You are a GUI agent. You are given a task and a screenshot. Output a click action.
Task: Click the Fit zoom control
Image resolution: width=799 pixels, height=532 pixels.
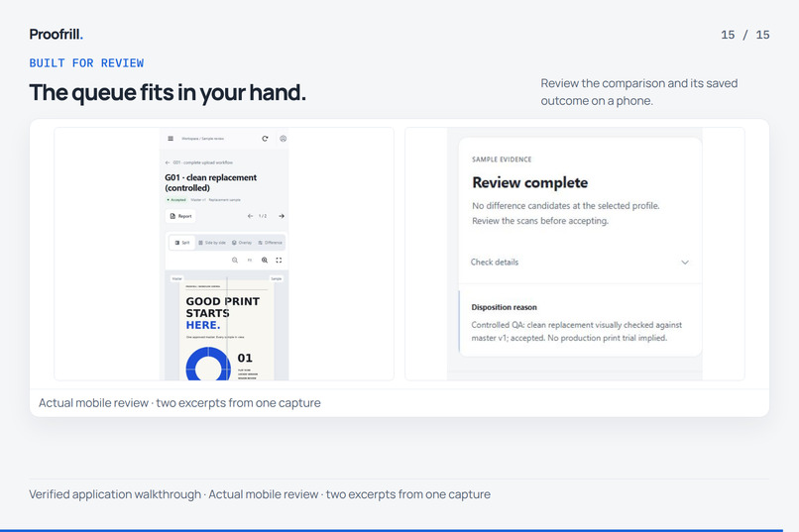click(250, 261)
